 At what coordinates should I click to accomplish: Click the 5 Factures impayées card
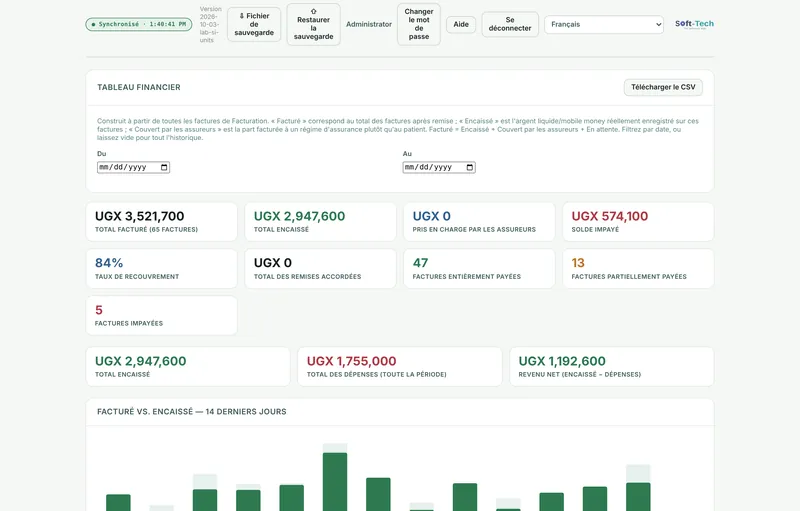pos(161,316)
